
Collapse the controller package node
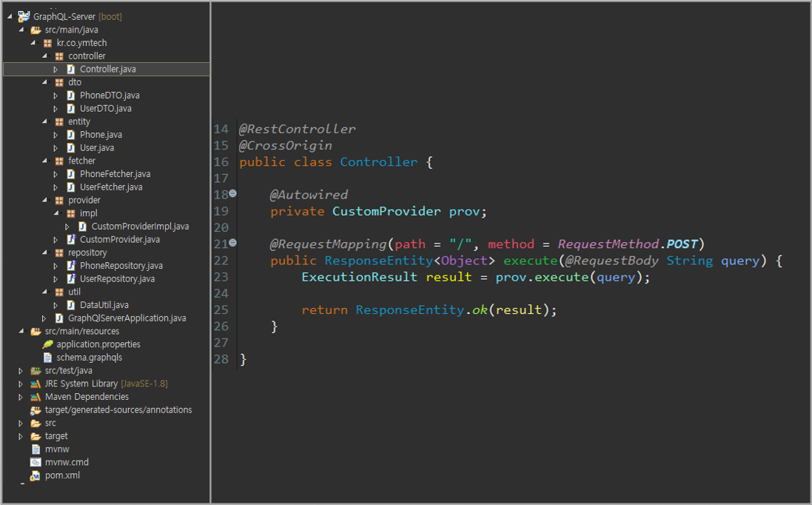click(x=44, y=56)
